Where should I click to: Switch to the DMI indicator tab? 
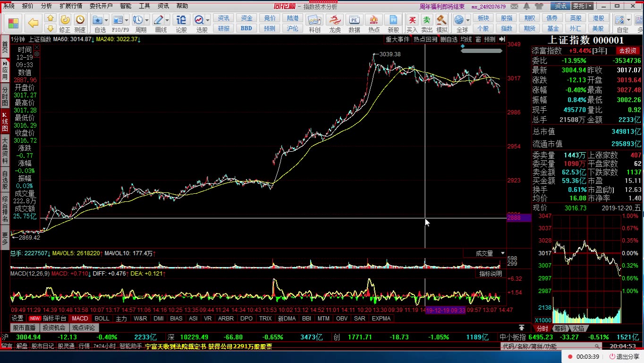tap(158, 319)
